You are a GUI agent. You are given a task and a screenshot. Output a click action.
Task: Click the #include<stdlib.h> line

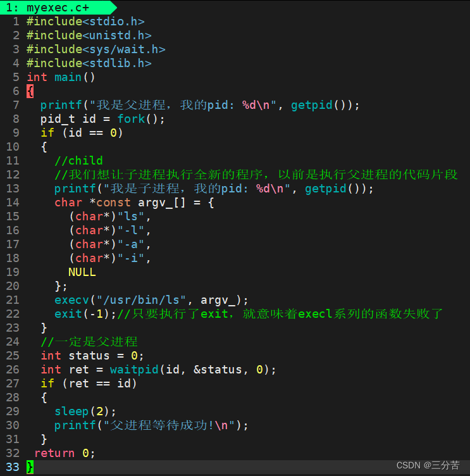pos(89,63)
